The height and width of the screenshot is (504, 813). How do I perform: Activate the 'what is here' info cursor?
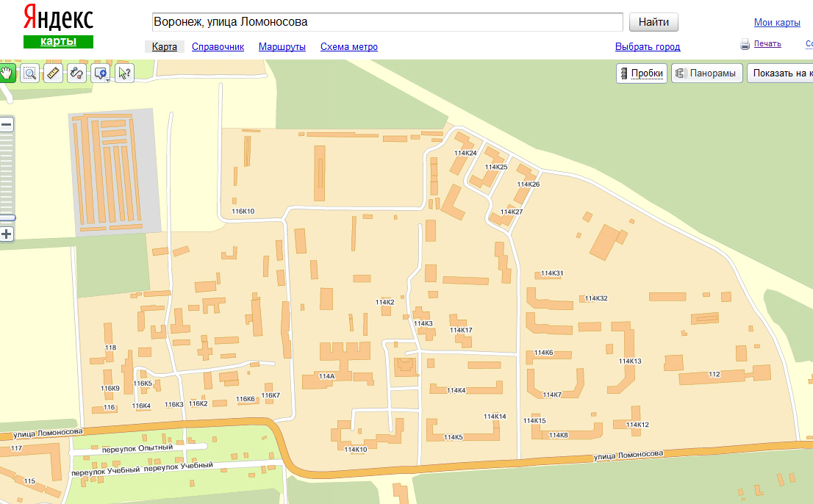(124, 73)
